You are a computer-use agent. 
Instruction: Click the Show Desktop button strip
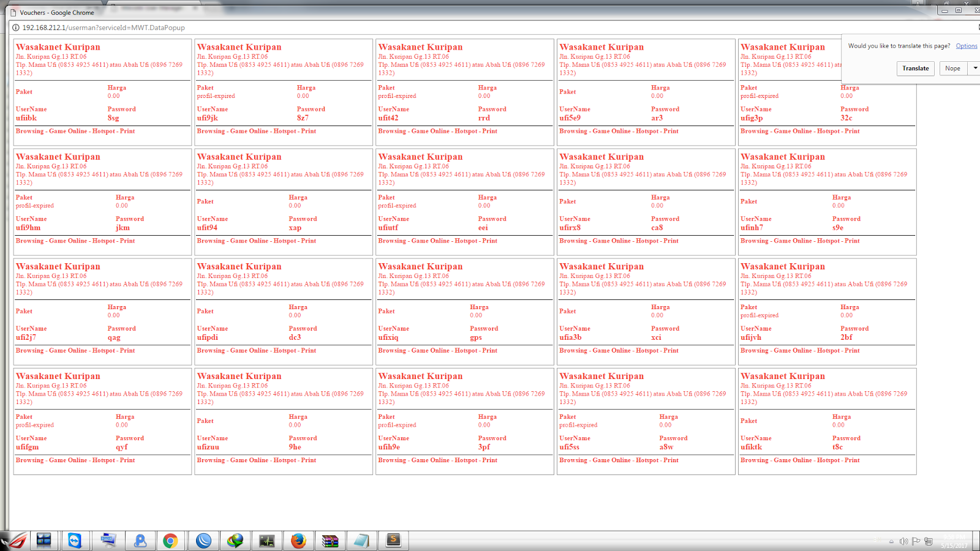(976, 541)
